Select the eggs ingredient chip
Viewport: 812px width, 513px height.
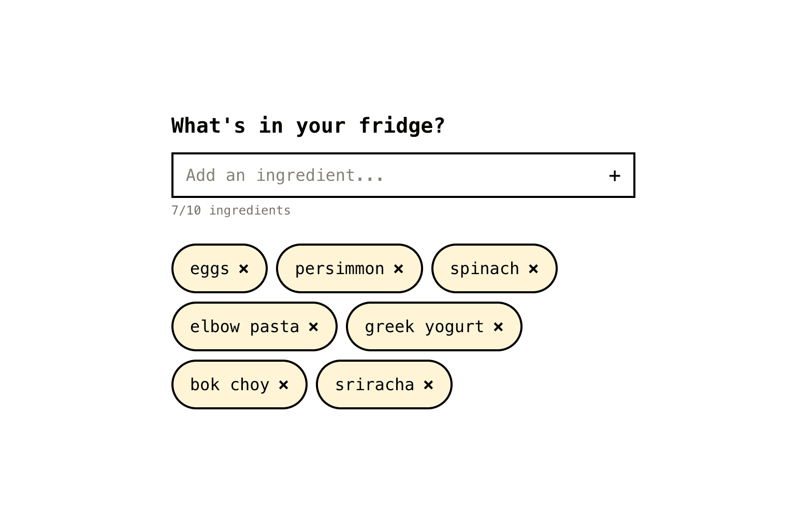210,268
